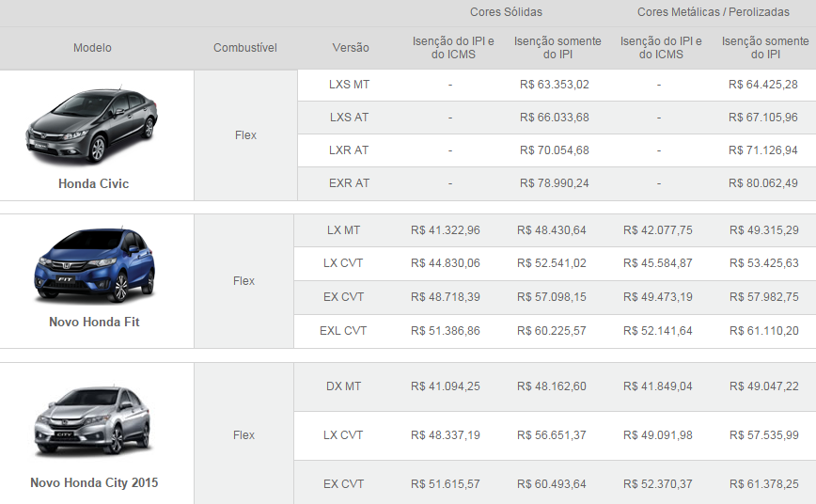Click price R$ 57.982,75
816x504 pixels.
(764, 297)
